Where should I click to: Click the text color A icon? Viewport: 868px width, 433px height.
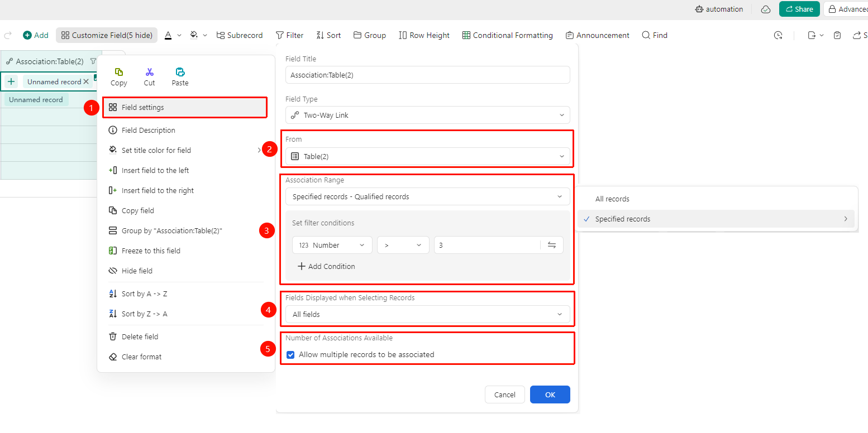click(x=168, y=35)
